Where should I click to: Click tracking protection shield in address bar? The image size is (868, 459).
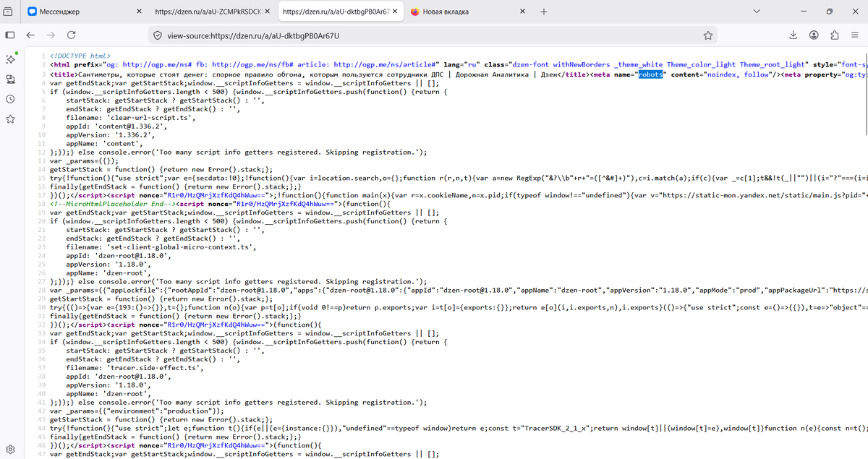coord(157,35)
